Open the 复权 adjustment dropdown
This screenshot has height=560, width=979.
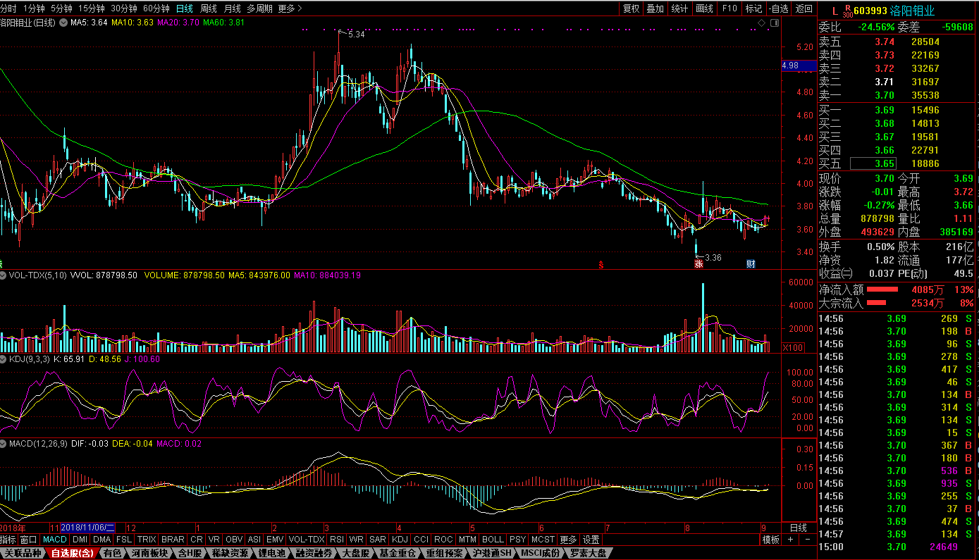coord(631,8)
